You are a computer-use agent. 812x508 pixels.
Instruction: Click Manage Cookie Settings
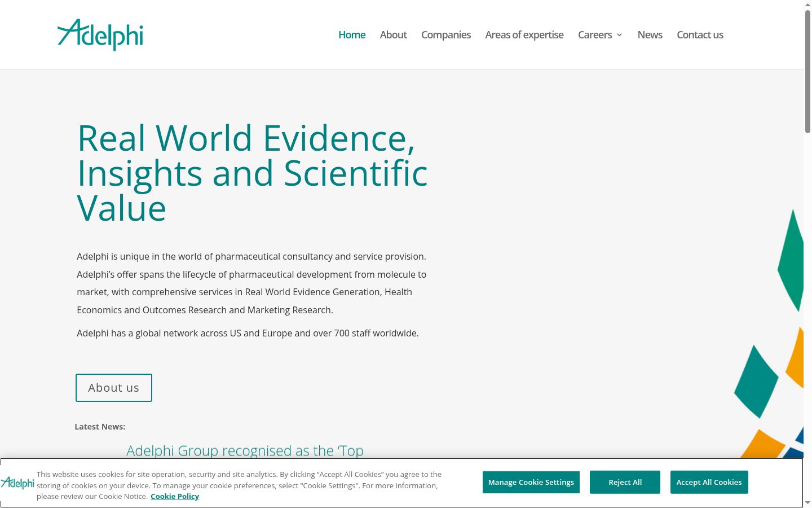tap(531, 482)
